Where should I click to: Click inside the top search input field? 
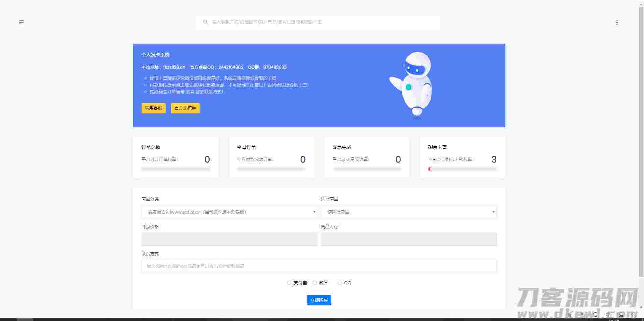pos(319,22)
